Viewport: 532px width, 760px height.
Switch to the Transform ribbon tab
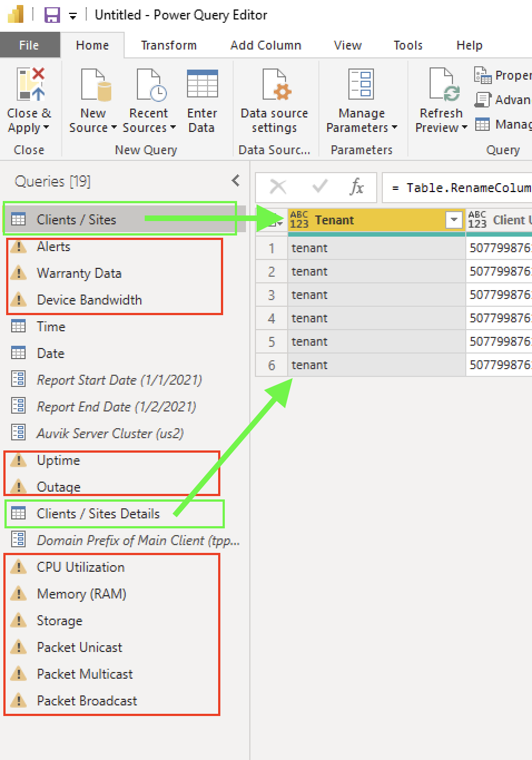pyautogui.click(x=169, y=45)
